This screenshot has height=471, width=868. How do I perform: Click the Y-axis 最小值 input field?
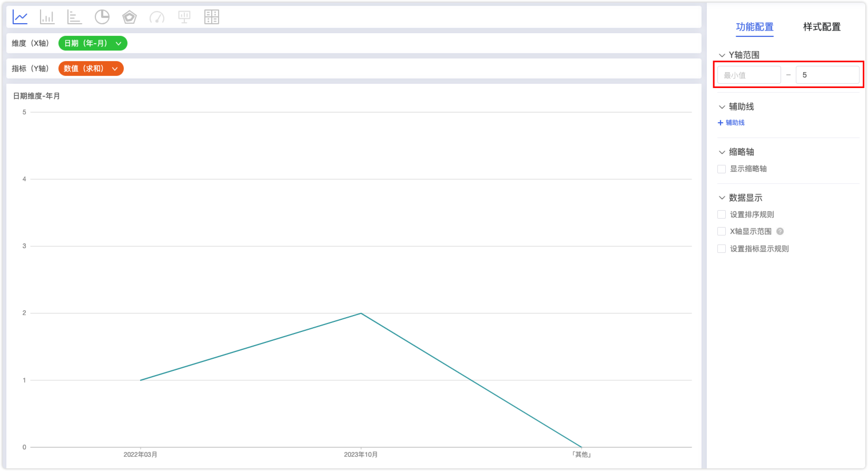tap(749, 75)
